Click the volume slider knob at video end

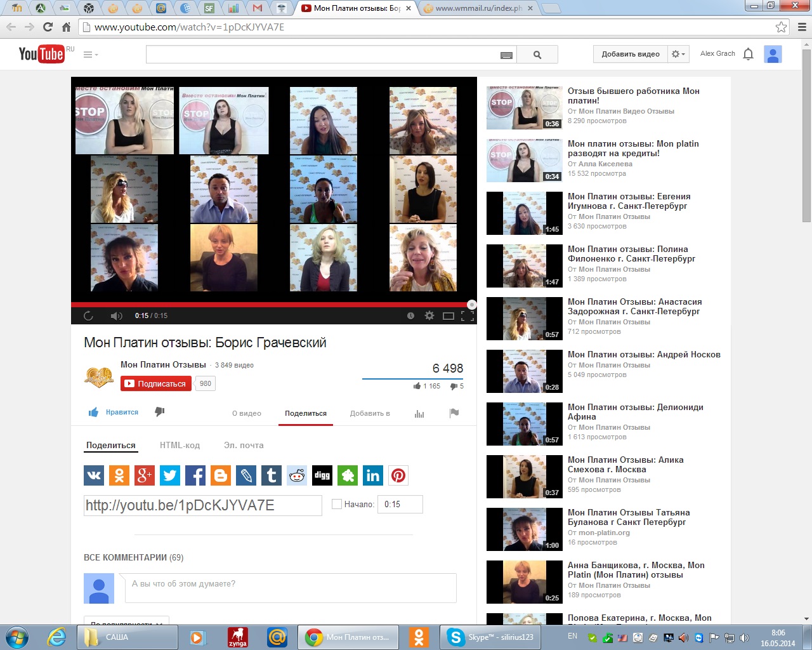tap(471, 305)
